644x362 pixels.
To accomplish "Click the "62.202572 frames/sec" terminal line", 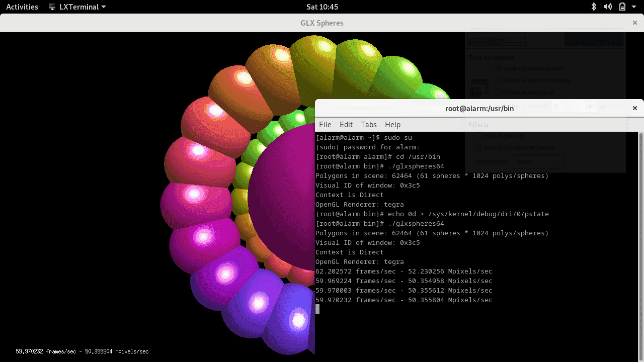I will [404, 271].
